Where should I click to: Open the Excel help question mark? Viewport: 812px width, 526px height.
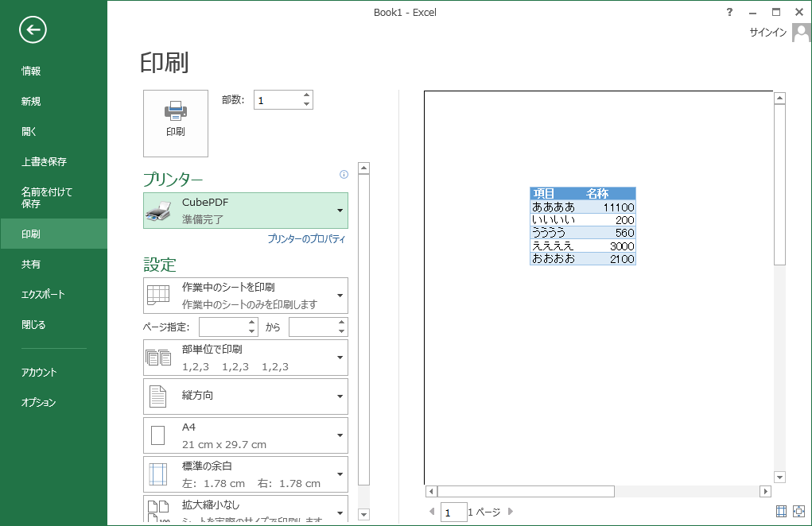click(729, 12)
